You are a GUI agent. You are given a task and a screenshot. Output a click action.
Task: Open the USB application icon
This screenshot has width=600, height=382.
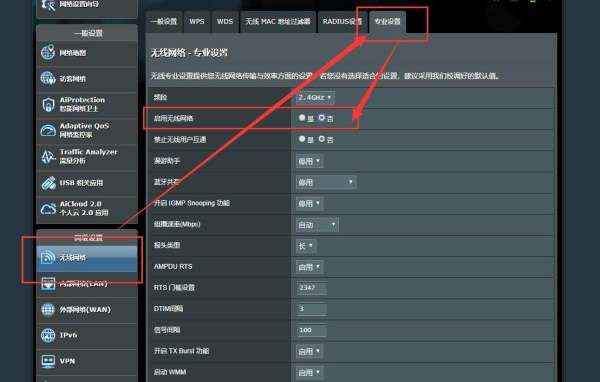click(x=48, y=183)
